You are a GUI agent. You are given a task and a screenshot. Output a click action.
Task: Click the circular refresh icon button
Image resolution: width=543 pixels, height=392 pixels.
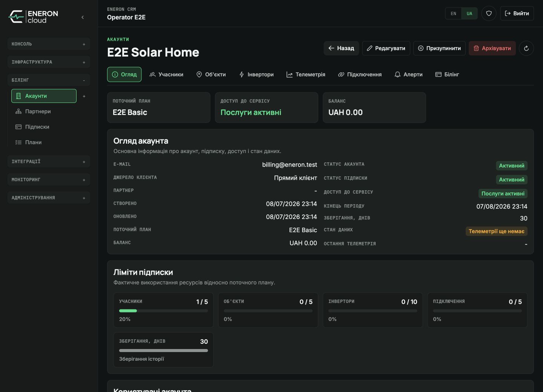[526, 48]
